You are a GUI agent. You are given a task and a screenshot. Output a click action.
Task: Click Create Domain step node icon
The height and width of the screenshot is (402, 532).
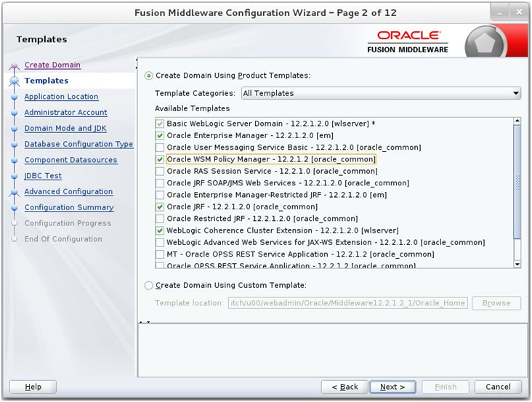pos(15,65)
